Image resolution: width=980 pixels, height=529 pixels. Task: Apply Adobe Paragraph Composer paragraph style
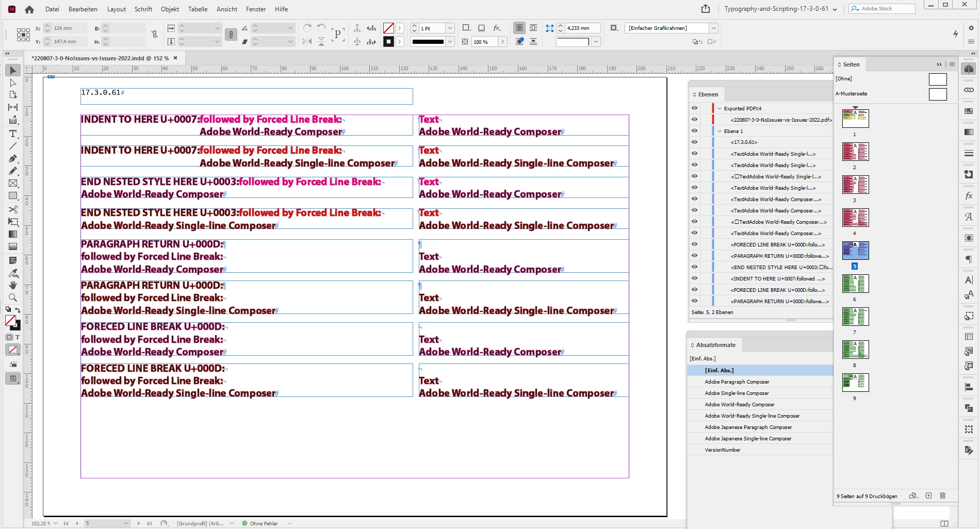[x=737, y=382]
